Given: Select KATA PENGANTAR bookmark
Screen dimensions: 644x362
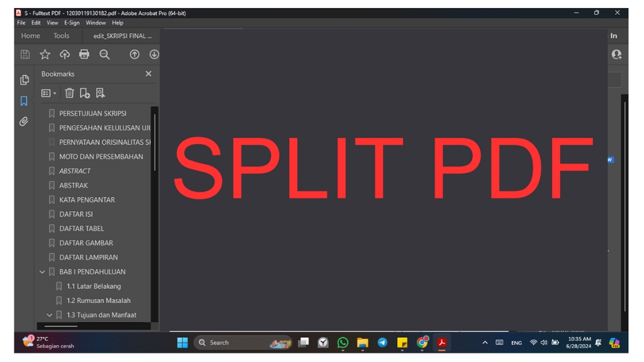Looking at the screenshot, I should (87, 200).
